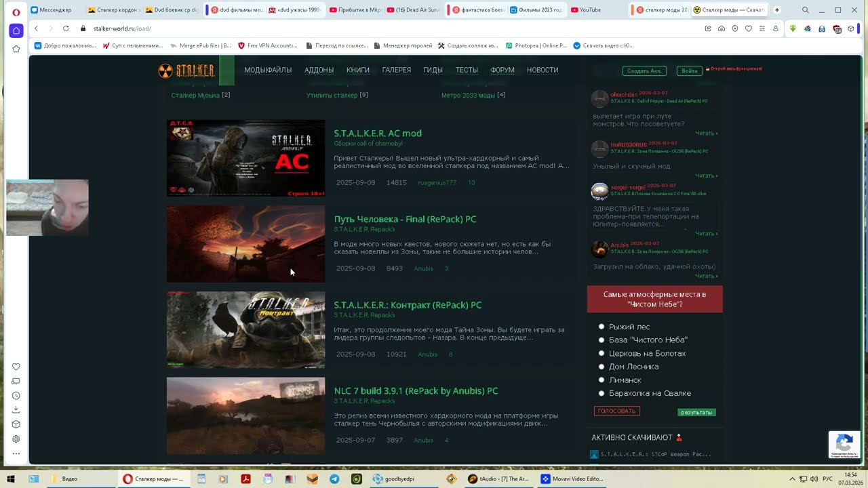Open ФОРУМ site menu
868x488 pixels.
502,70
